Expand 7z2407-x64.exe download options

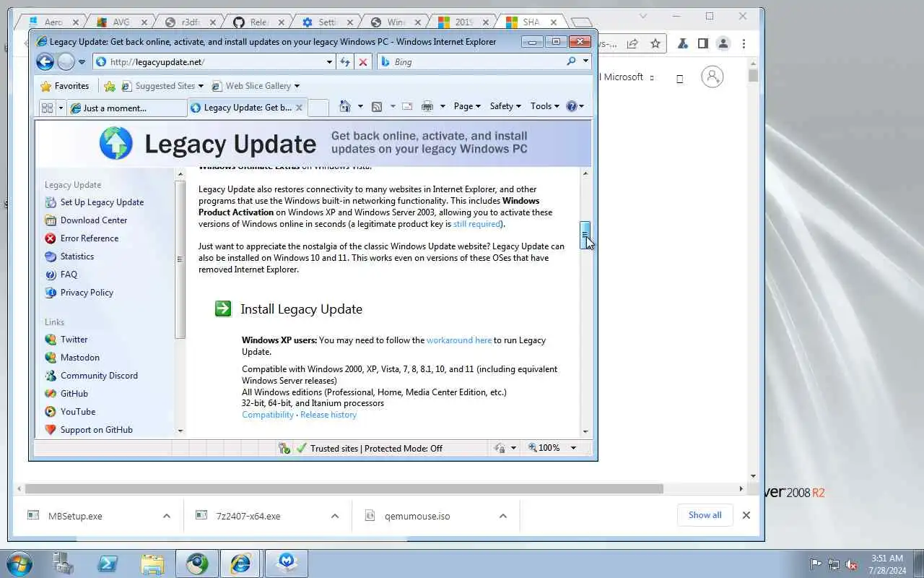coord(335,516)
